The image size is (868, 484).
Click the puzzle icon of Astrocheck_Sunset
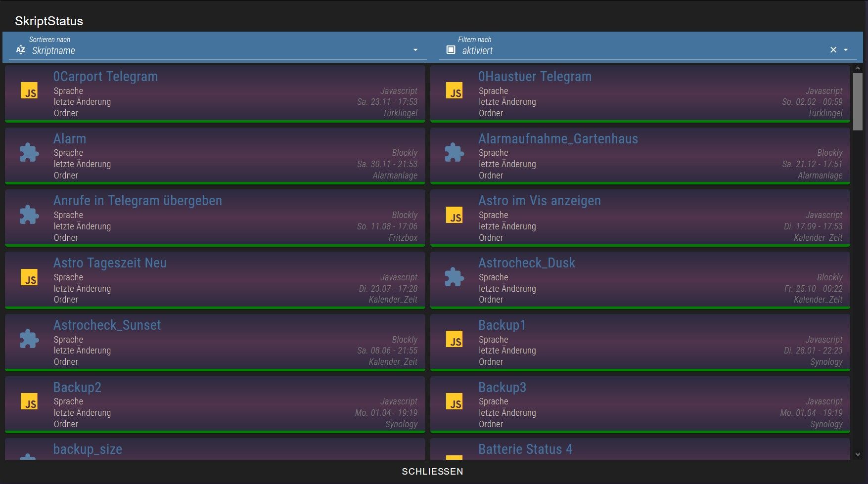[29, 340]
